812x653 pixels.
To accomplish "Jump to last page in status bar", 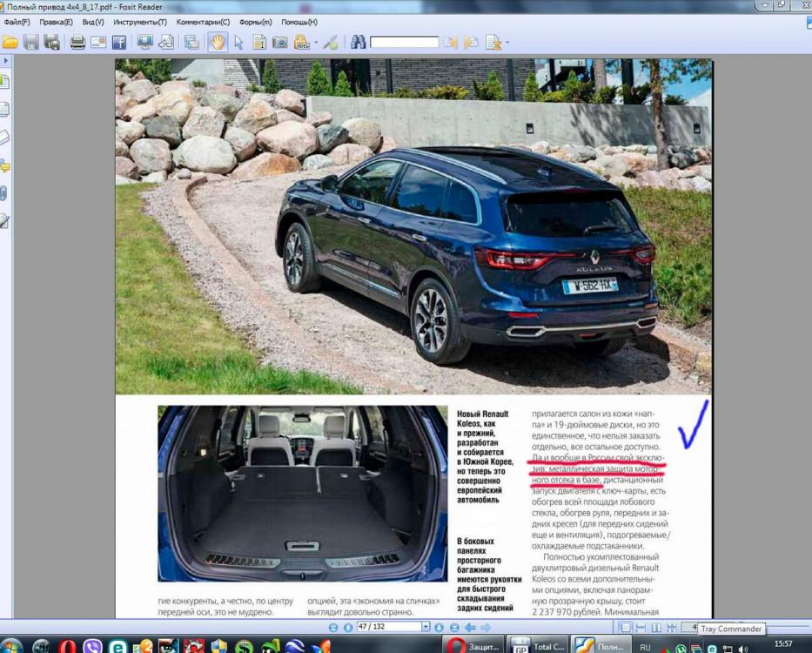I will 454,628.
